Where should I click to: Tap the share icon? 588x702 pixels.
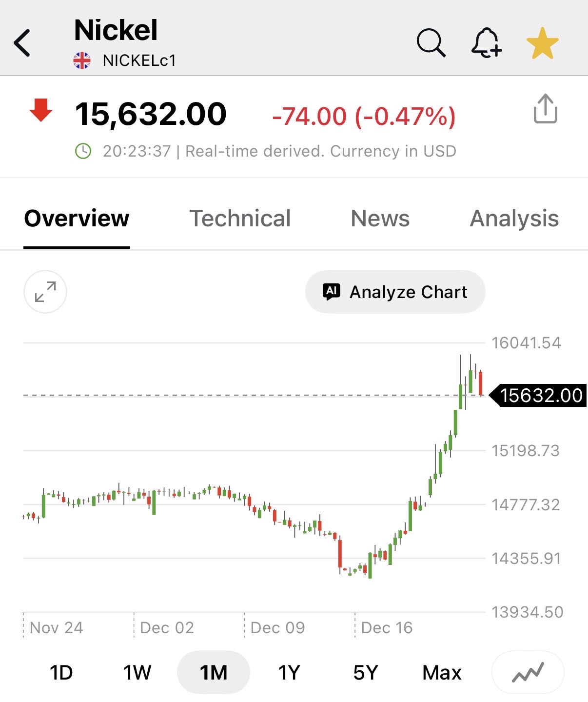point(545,109)
